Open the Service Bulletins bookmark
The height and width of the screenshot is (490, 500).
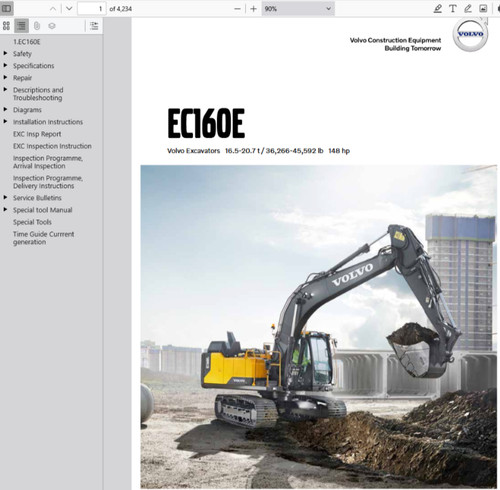pos(37,198)
